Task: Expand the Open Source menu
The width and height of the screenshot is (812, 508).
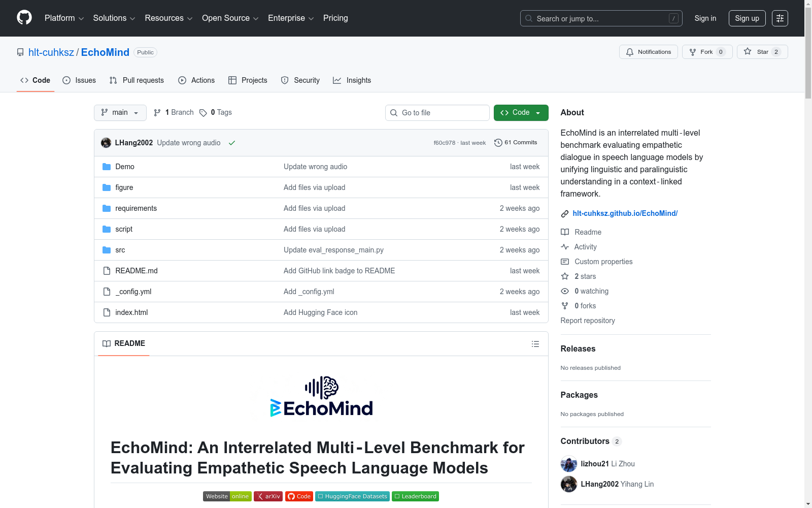Action: 230,18
